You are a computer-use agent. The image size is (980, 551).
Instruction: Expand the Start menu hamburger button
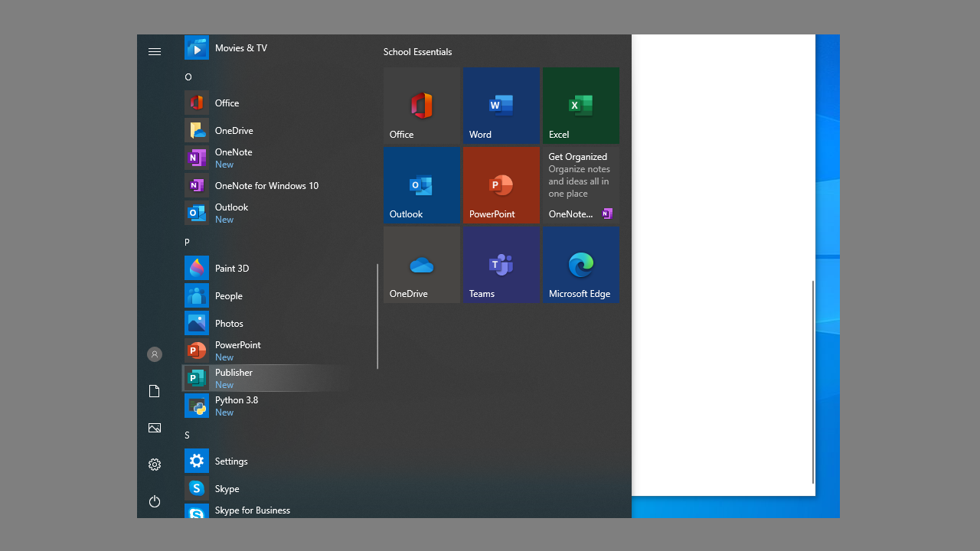pyautogui.click(x=155, y=51)
